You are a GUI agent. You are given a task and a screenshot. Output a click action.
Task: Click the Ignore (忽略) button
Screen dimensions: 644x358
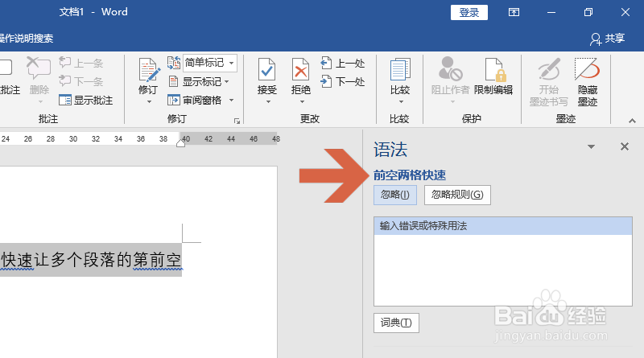point(395,195)
